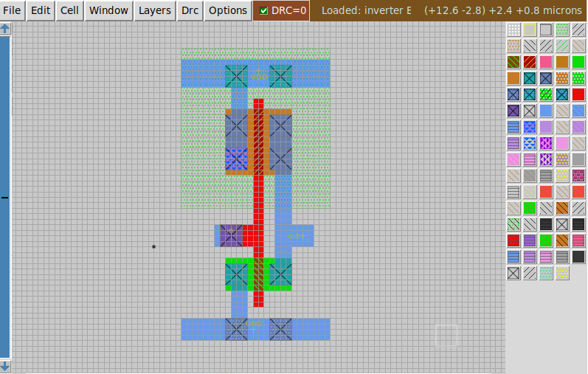588x374 pixels.
Task: Select the red horizontal stripes layer icon
Action: tap(513, 240)
